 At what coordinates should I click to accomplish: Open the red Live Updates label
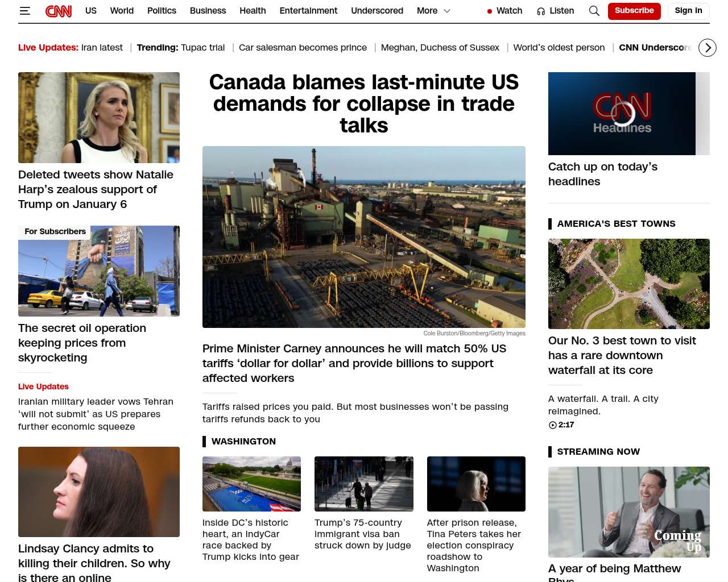43,386
